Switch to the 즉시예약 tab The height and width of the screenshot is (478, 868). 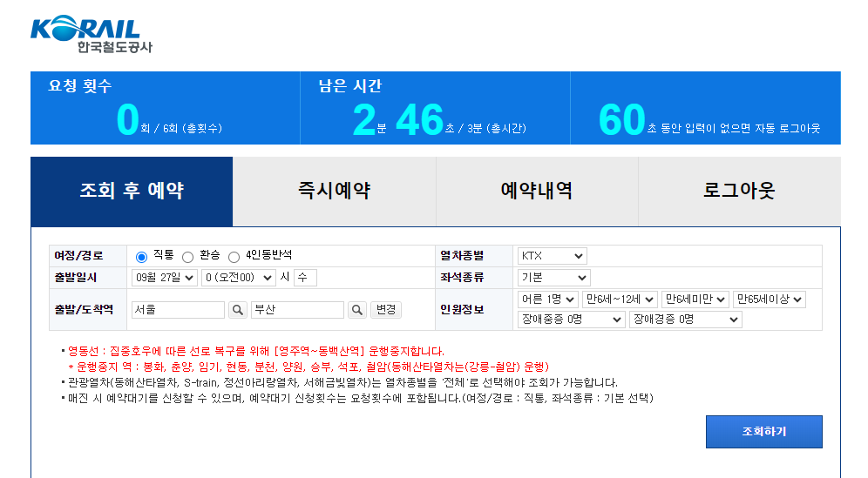(335, 192)
